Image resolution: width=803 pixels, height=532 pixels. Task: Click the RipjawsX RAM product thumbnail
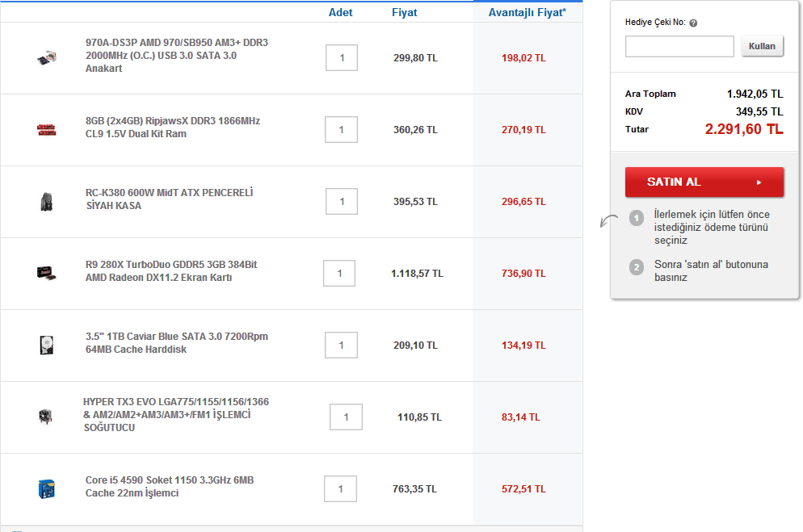pyautogui.click(x=46, y=129)
